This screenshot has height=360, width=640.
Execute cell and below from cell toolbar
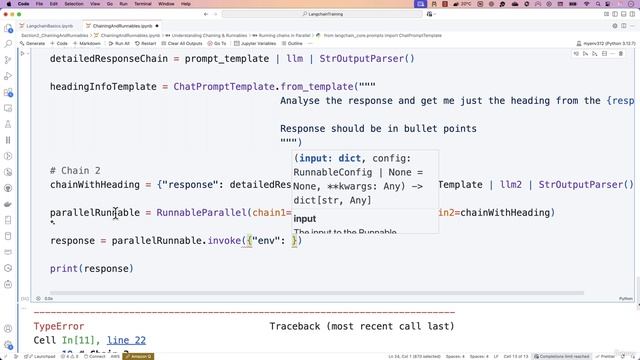(595, 53)
